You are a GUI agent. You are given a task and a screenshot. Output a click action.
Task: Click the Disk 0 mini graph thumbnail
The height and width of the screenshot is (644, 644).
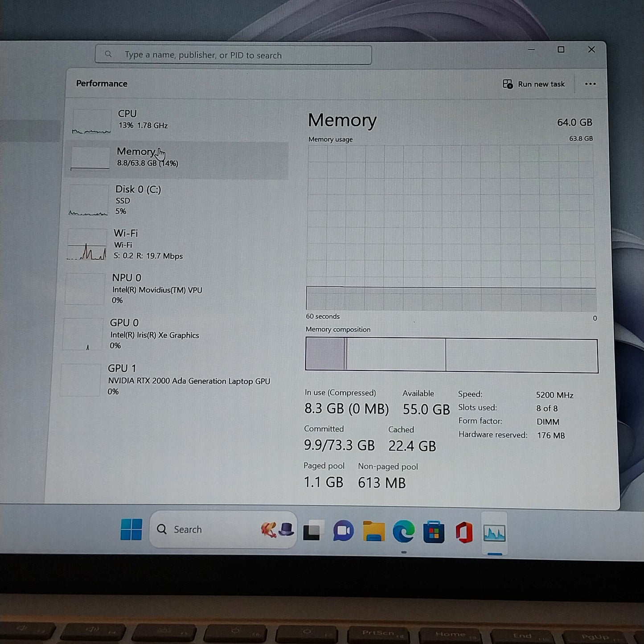(x=88, y=201)
